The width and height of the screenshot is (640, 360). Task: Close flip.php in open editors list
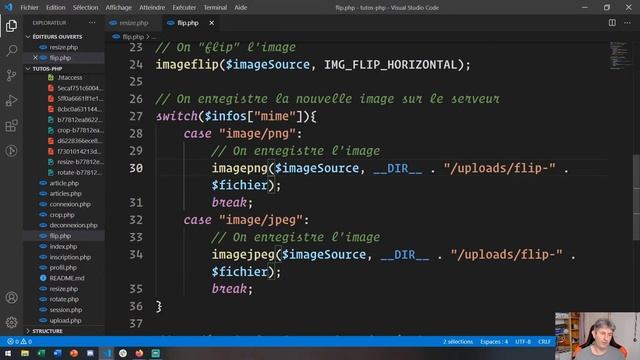(x=36, y=58)
